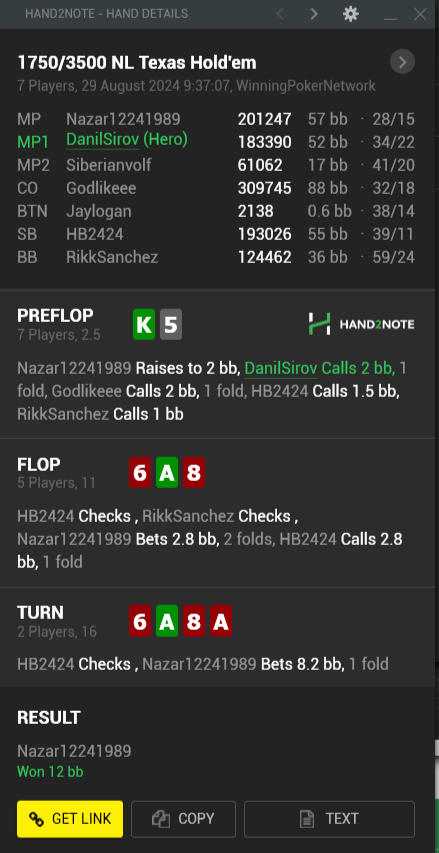Screen dimensions: 439x853
Task: Expand hand info with the circled chevron
Action: 403,62
